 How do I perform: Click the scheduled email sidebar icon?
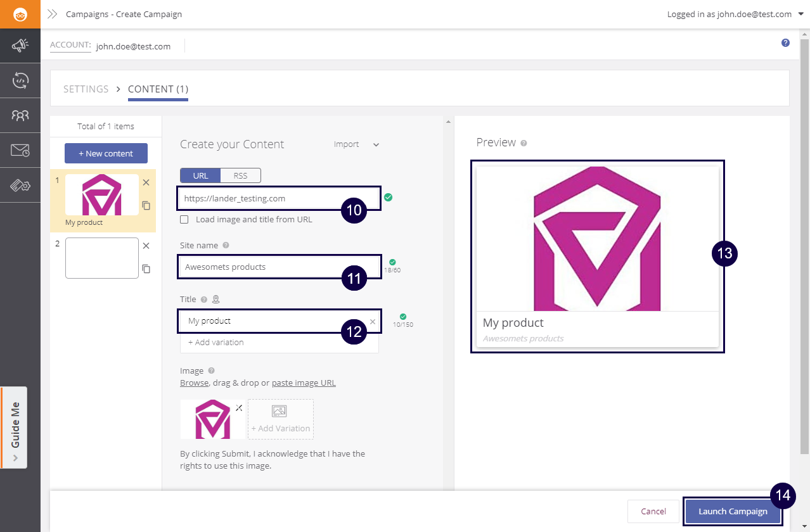[x=20, y=150]
